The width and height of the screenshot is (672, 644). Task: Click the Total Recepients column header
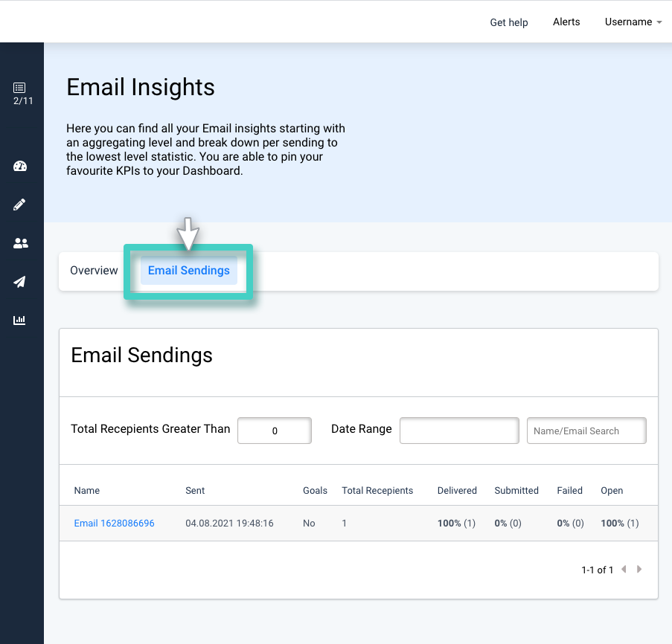click(x=377, y=491)
